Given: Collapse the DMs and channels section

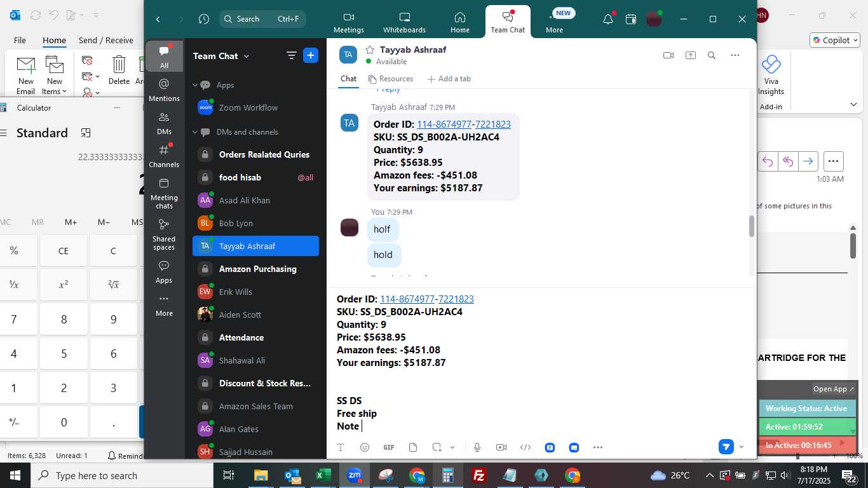Looking at the screenshot, I should point(196,132).
